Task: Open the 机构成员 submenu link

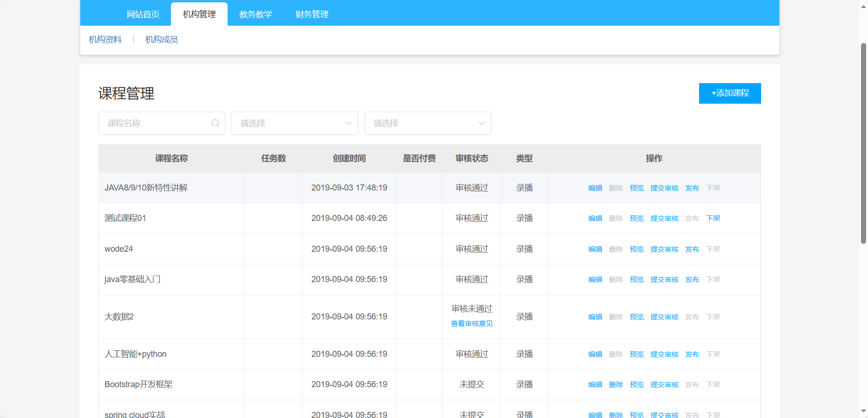Action: click(161, 40)
